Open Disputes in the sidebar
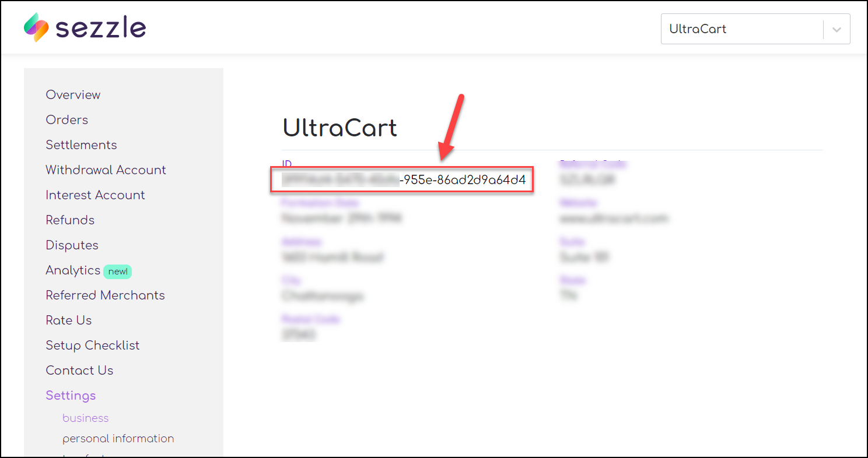 [72, 245]
